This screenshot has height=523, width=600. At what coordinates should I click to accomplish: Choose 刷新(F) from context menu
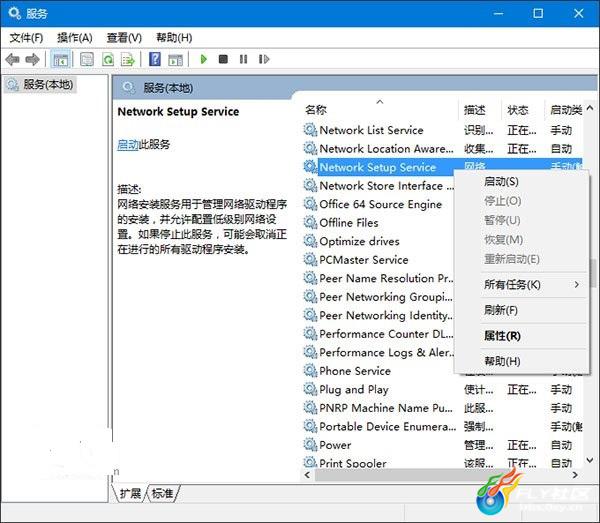[x=501, y=310]
